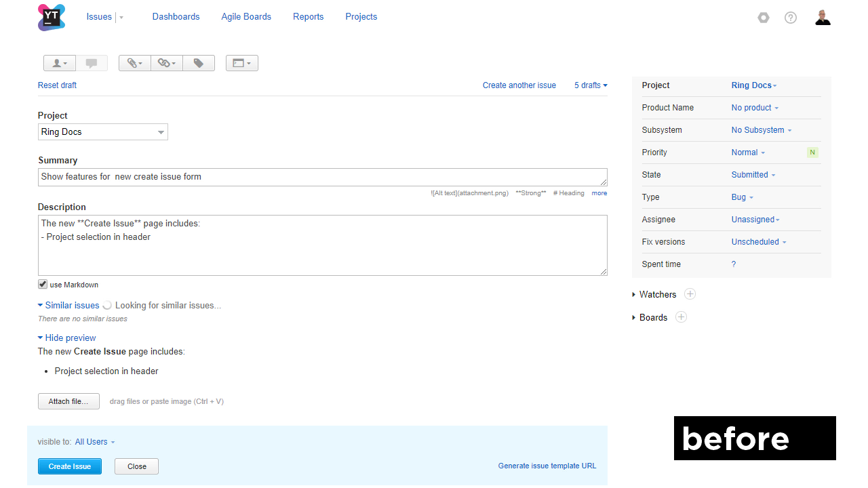Click the help question mark icon
This screenshot has width=868, height=488.
[791, 18]
